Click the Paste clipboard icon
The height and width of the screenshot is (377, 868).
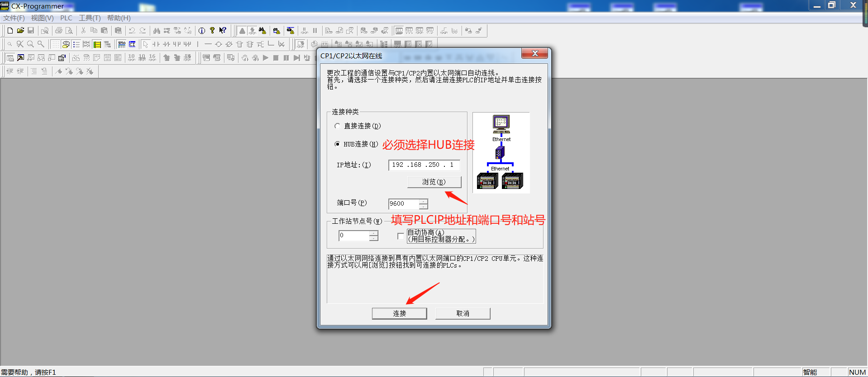[104, 31]
